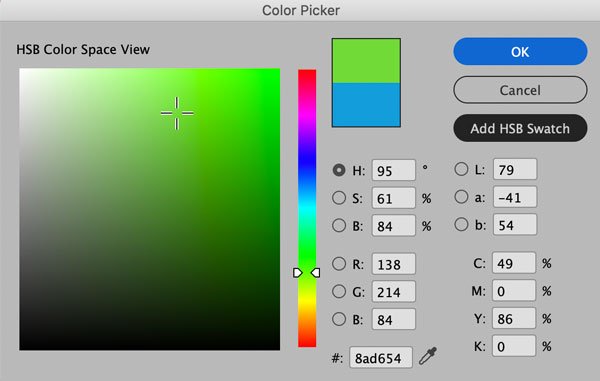
Task: Click the R value field showing 138
Action: coord(393,264)
